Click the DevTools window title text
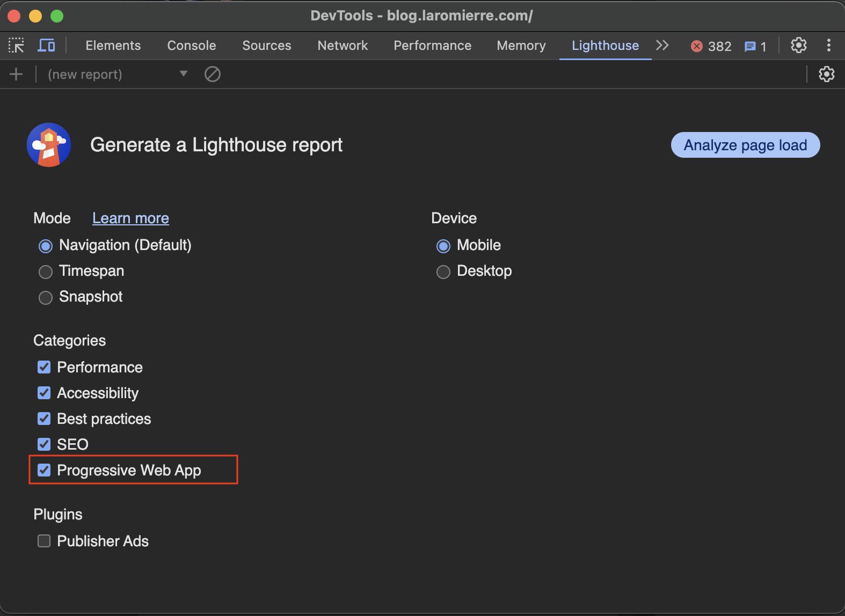 tap(422, 16)
